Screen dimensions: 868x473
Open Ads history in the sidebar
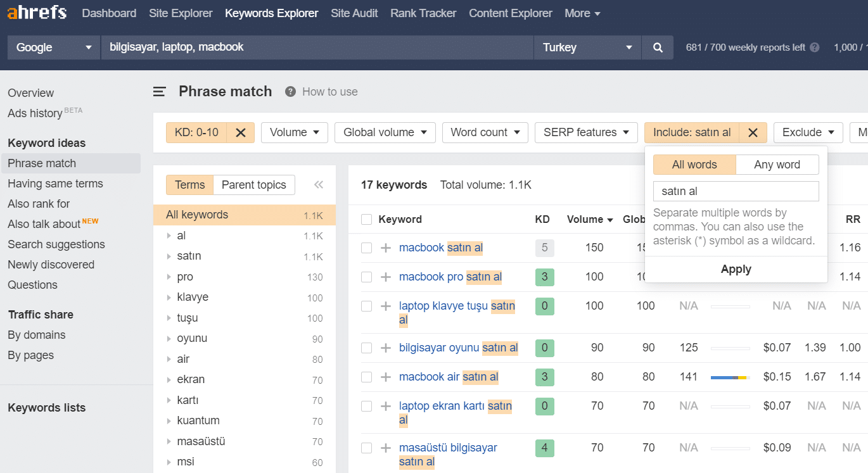tap(35, 113)
